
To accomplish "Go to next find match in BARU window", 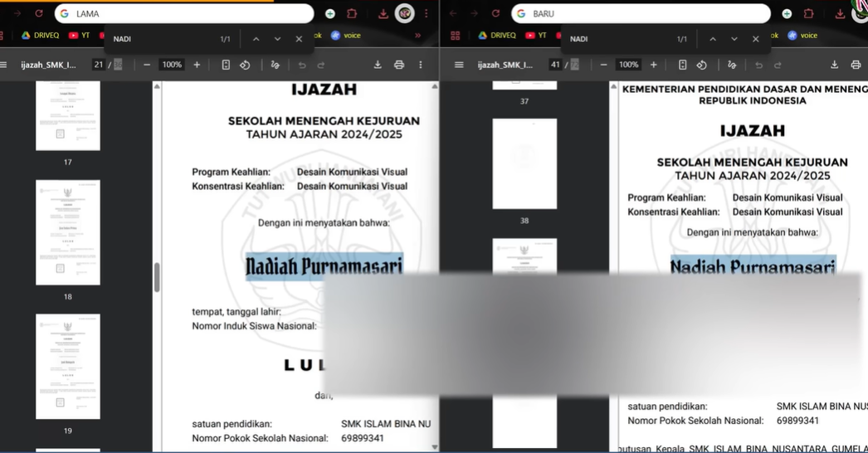I will coord(734,39).
